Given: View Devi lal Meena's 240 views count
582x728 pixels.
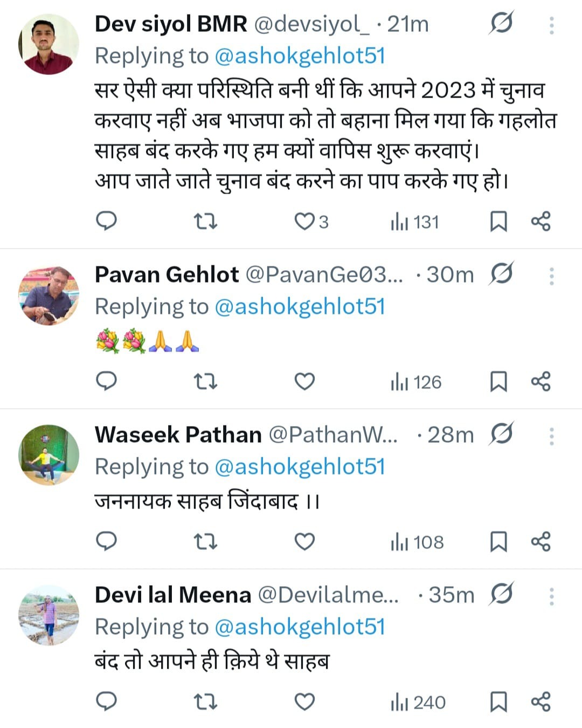Looking at the screenshot, I should pyautogui.click(x=418, y=702).
